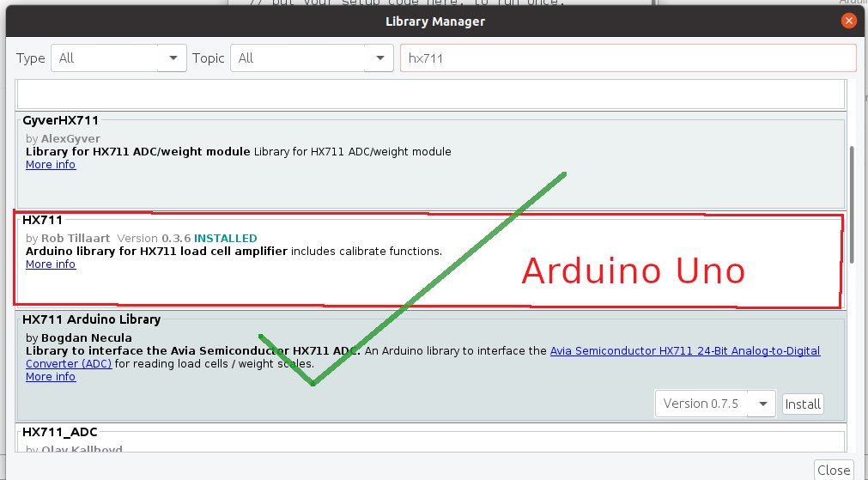Click the Close button

coord(834,470)
